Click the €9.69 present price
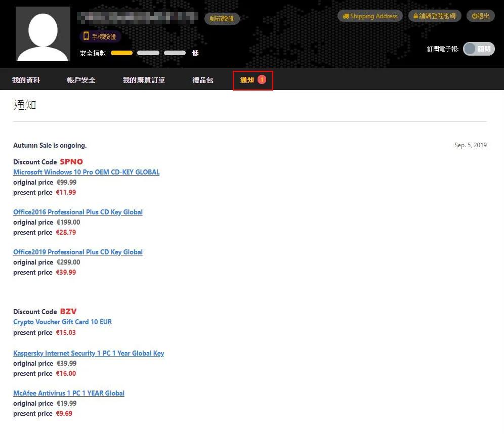The height and width of the screenshot is (434, 504). [64, 413]
